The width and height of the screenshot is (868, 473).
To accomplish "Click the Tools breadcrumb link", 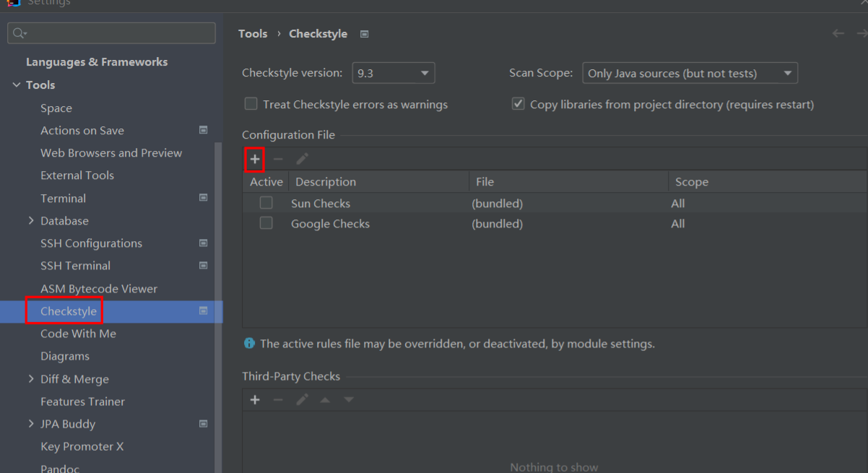I will click(253, 34).
